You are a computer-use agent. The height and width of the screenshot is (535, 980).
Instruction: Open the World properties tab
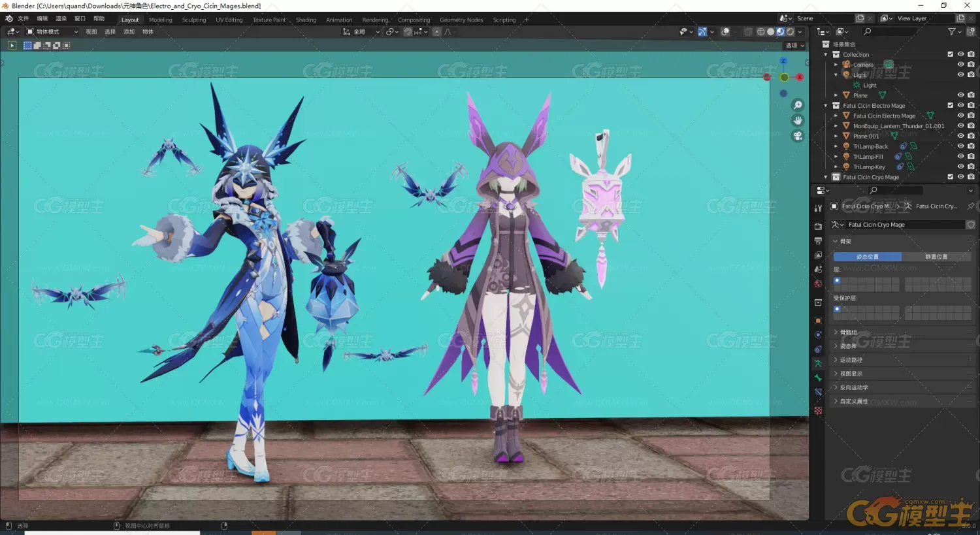tap(818, 284)
